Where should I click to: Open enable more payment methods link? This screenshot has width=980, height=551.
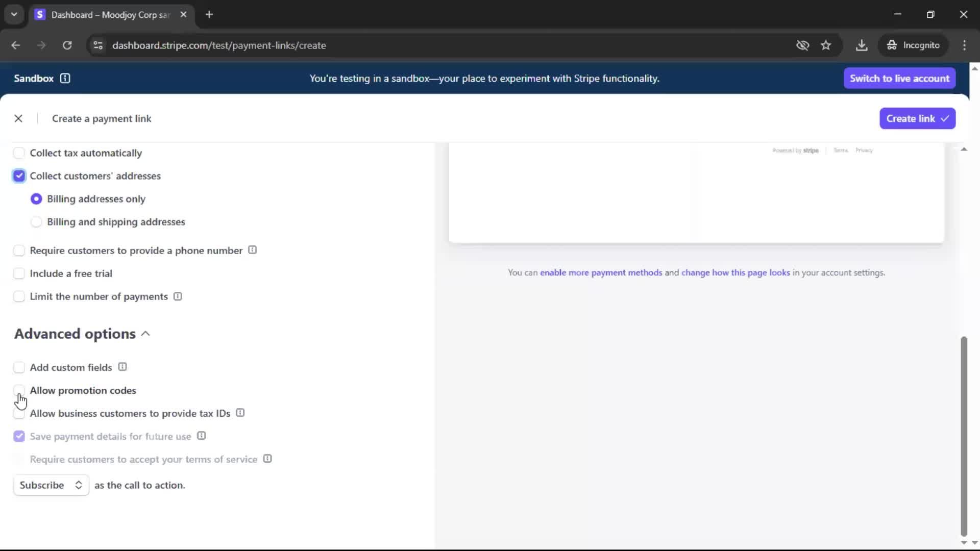coord(601,272)
